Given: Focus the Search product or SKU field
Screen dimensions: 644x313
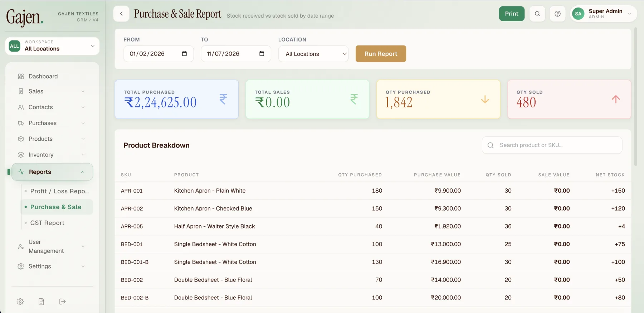Looking at the screenshot, I should pyautogui.click(x=552, y=145).
